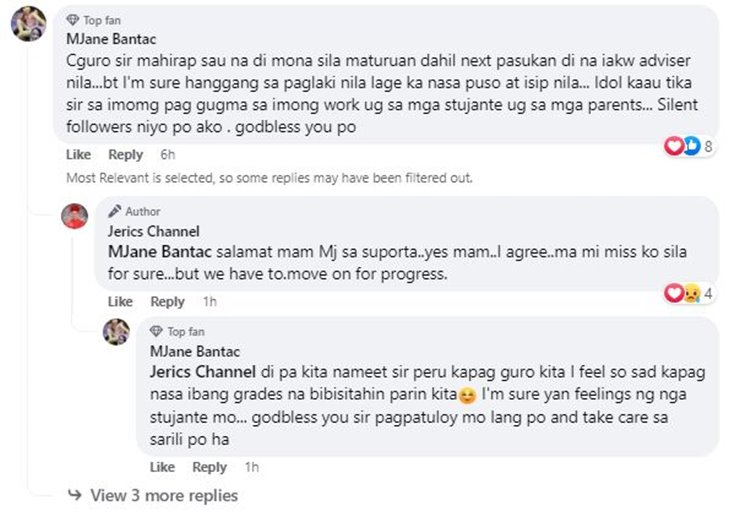The height and width of the screenshot is (516, 750).
Task: Click MJane Bantac's avatar on the nested reply
Action: click(x=116, y=333)
